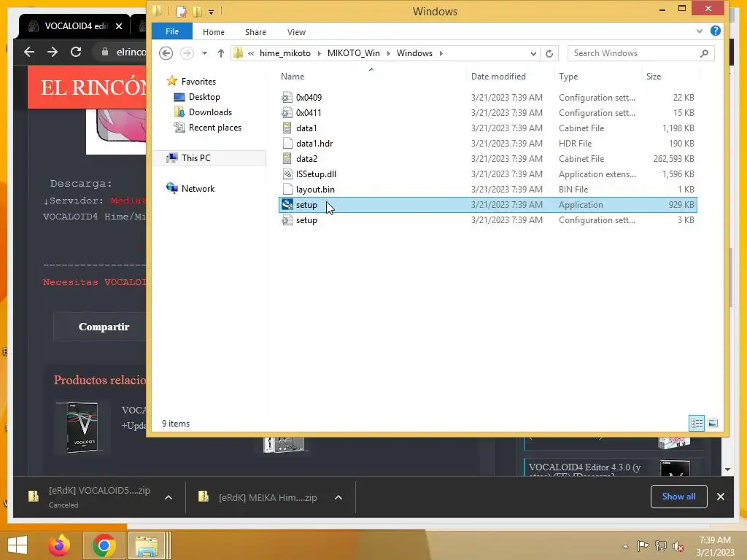Sort files by Name column
This screenshot has height=560, width=747.
click(x=371, y=76)
